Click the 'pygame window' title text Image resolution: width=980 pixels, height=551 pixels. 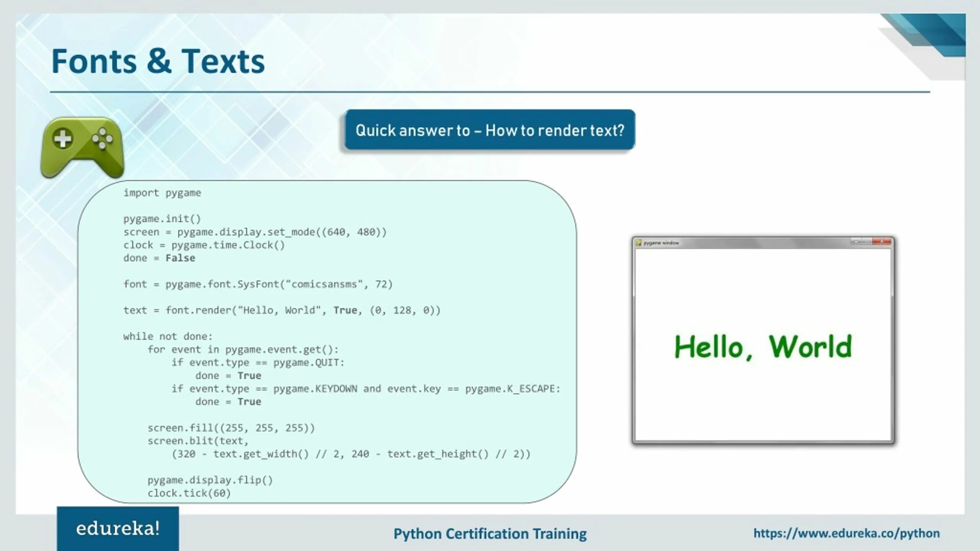(x=661, y=243)
